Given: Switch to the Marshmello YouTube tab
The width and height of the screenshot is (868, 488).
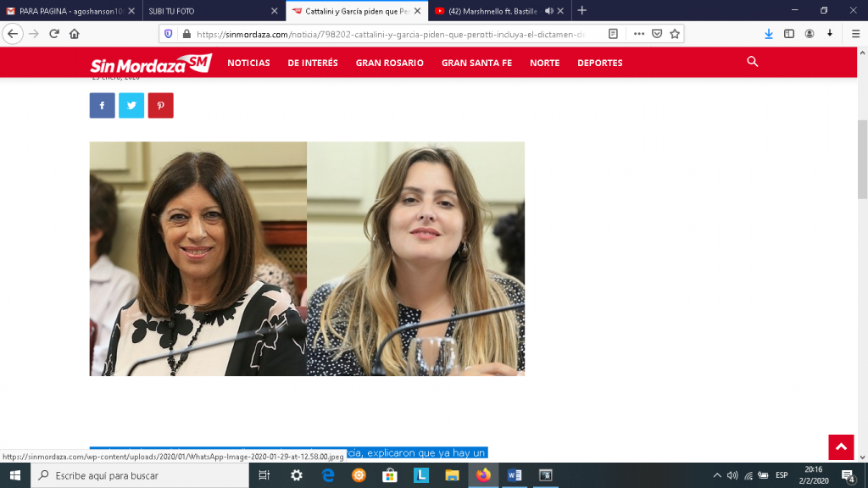Looking at the screenshot, I should point(500,10).
